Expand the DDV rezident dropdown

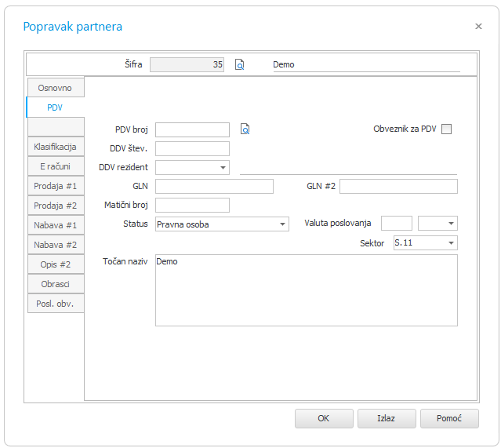pos(223,168)
